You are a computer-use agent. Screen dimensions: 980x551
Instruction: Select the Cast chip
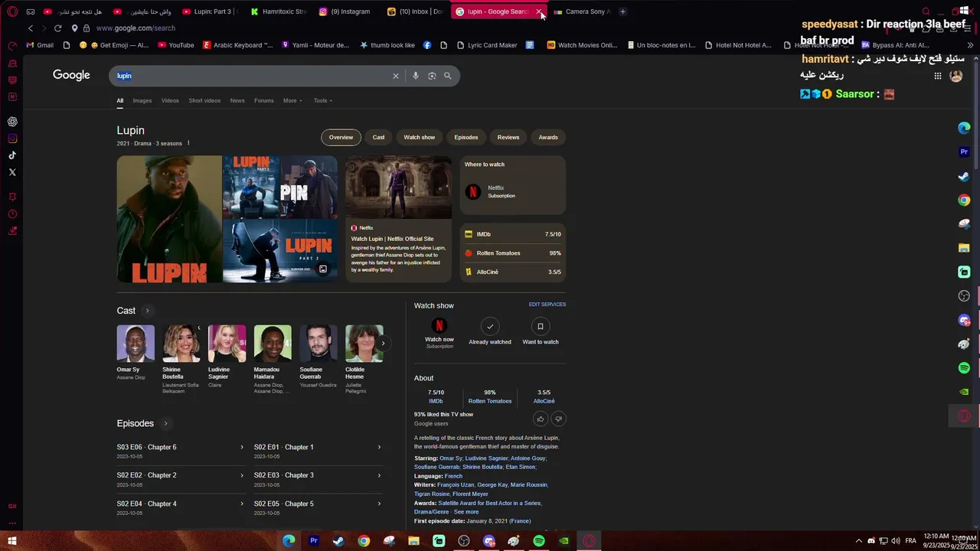(x=378, y=137)
